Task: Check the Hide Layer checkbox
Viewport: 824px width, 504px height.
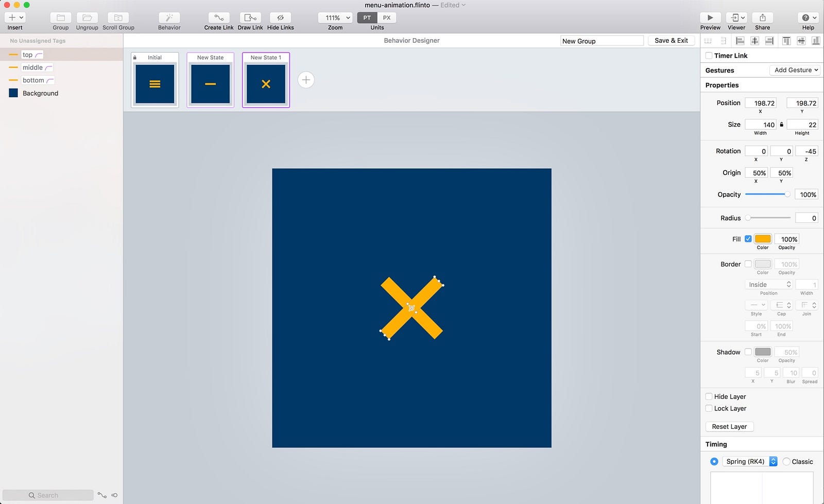Action: [x=709, y=396]
